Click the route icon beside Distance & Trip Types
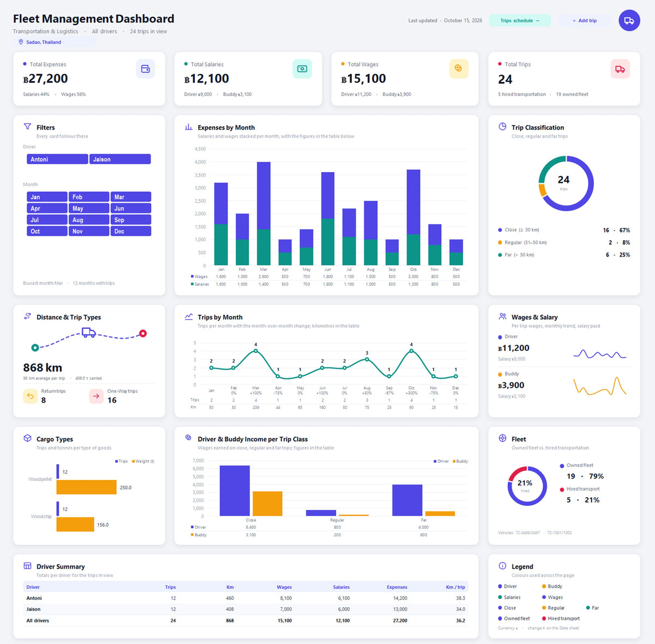 27,316
